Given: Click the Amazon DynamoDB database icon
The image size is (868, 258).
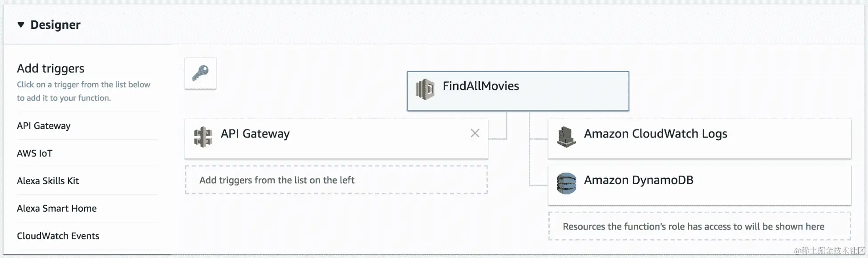Looking at the screenshot, I should (x=566, y=183).
